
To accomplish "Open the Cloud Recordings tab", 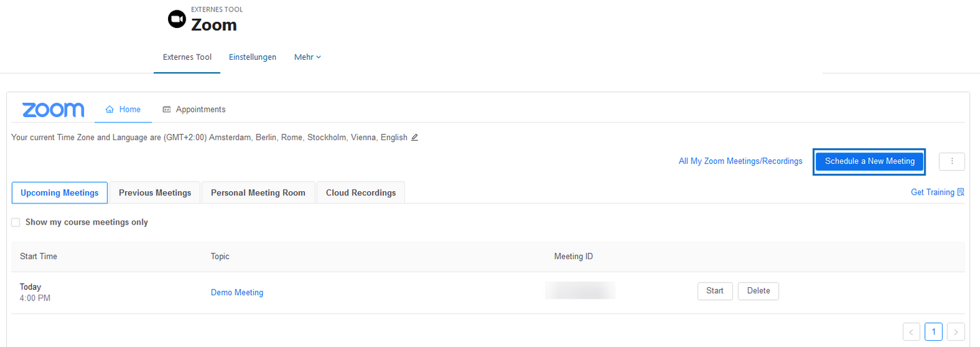I will [361, 193].
